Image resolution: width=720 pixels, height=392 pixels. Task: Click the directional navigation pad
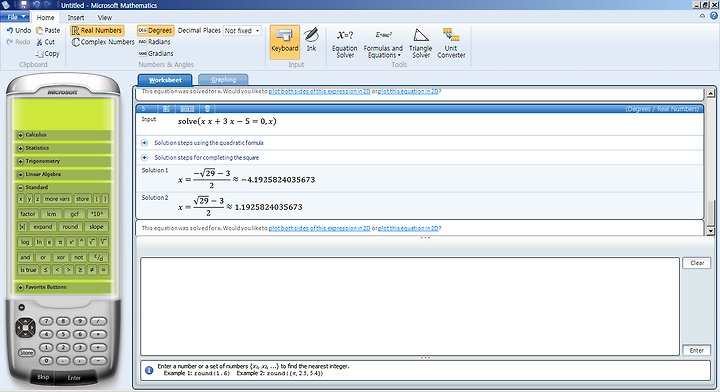click(25, 328)
